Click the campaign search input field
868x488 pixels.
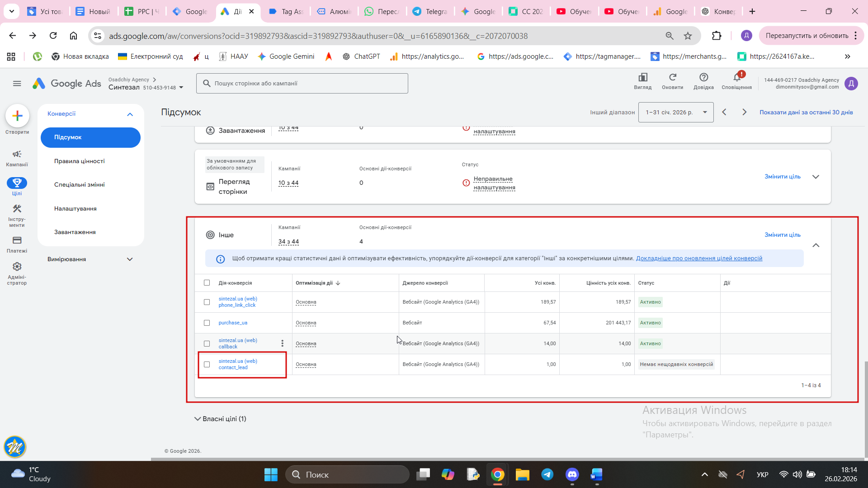point(302,83)
